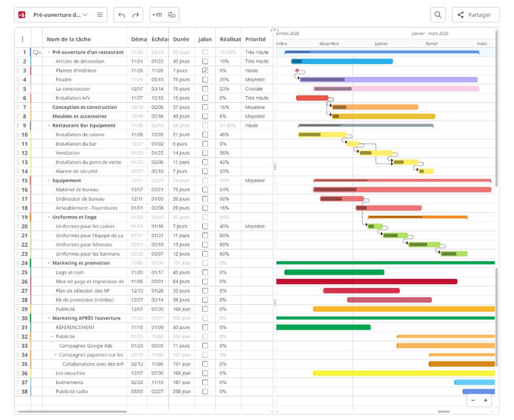This screenshot has width=514, height=420.
Task: Click the Articles de décoration blue Gantt bar
Action: pos(342,61)
